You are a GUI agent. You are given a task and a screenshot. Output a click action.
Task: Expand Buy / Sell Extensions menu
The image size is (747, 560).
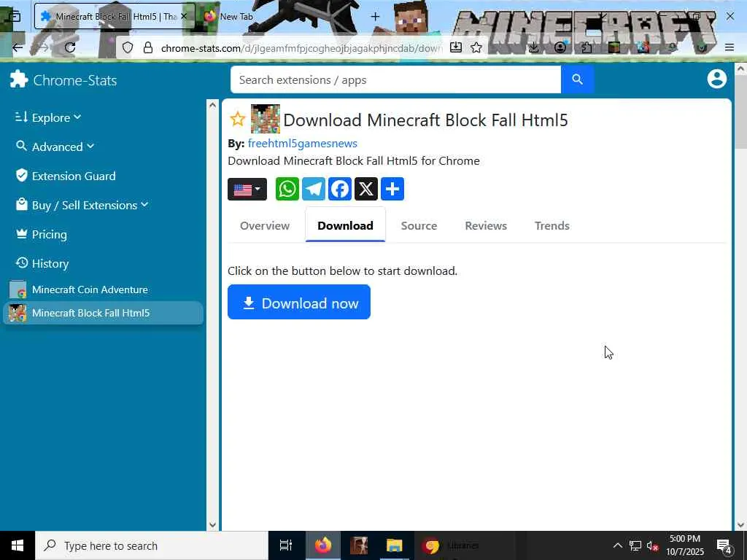[x=82, y=205]
